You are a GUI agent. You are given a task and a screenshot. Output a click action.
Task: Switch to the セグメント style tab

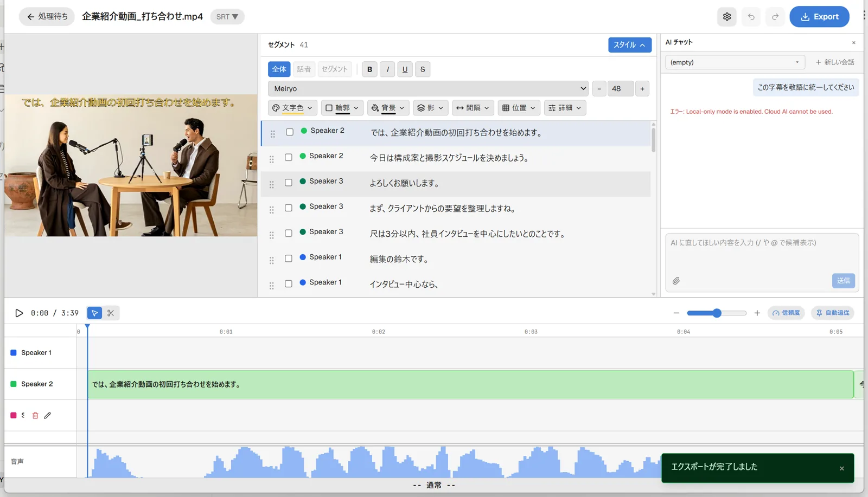(334, 69)
